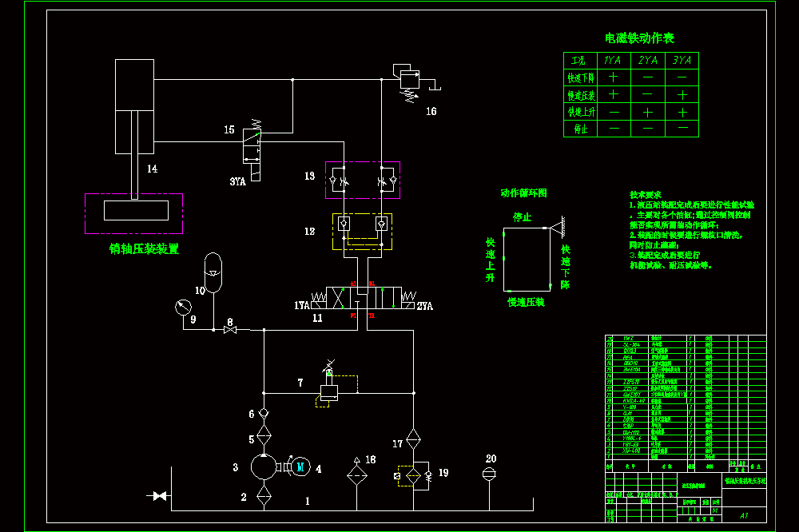The width and height of the screenshot is (799, 532).
Task: Select the yellow hydraulic lock box 12
Action: [362, 232]
